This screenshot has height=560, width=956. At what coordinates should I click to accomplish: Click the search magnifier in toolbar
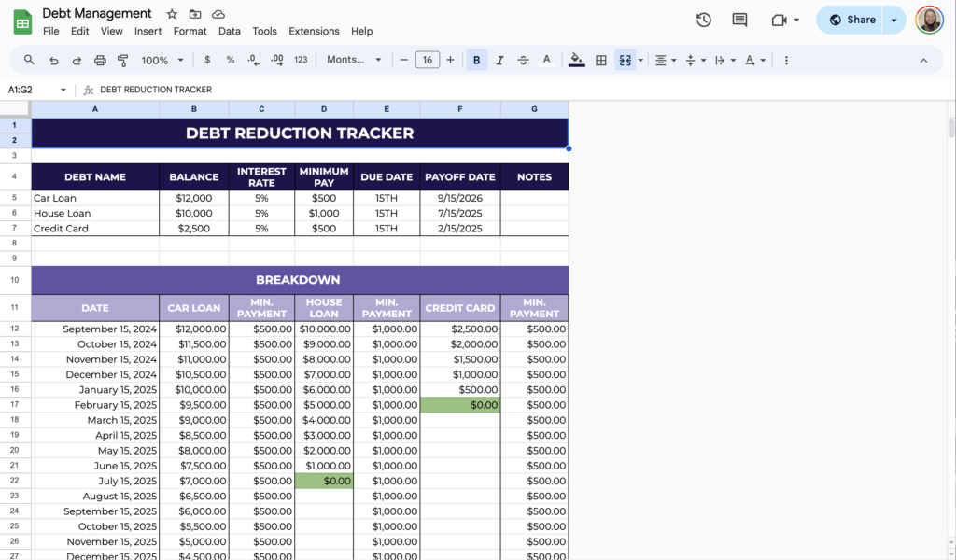pos(29,60)
